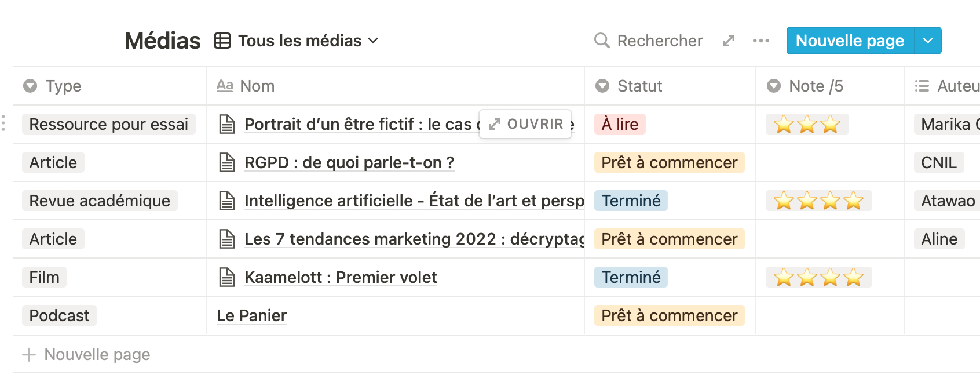Open the Le Panier page link
The image size is (980, 378).
252,315
